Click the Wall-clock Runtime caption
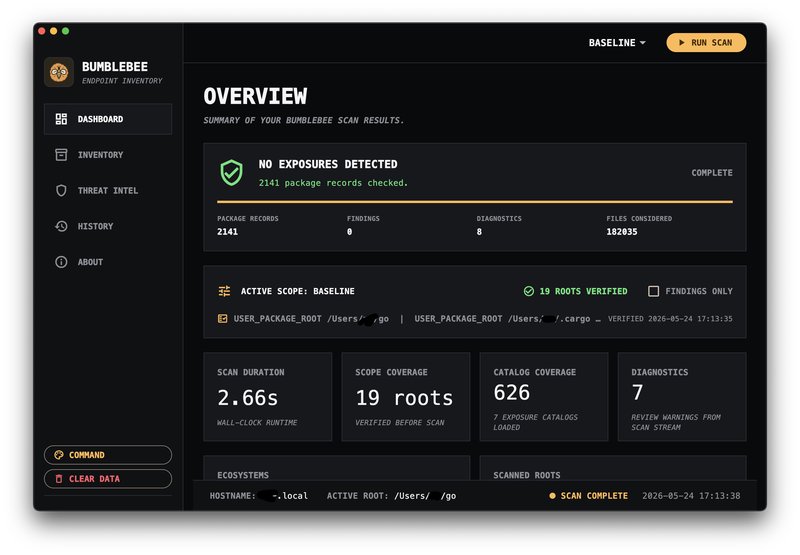 coord(257,423)
